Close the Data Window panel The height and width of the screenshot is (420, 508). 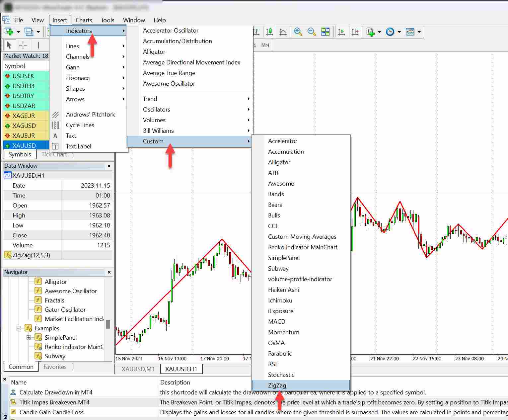(109, 166)
